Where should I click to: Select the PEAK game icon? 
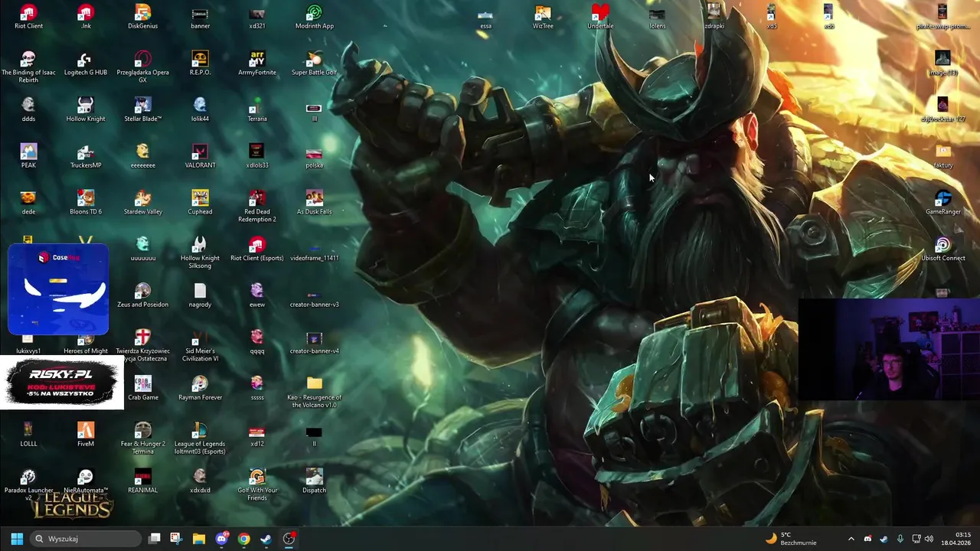28,156
